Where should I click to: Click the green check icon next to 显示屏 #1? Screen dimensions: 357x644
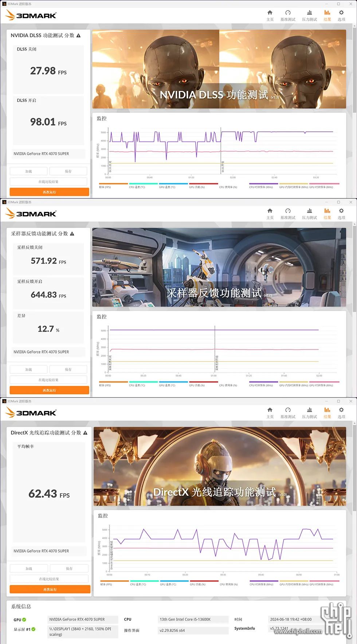[34, 629]
